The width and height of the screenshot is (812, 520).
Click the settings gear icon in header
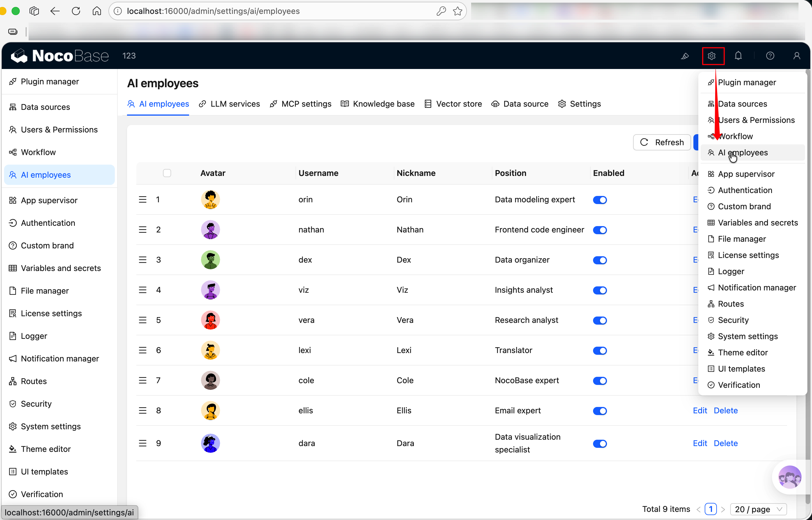point(712,56)
